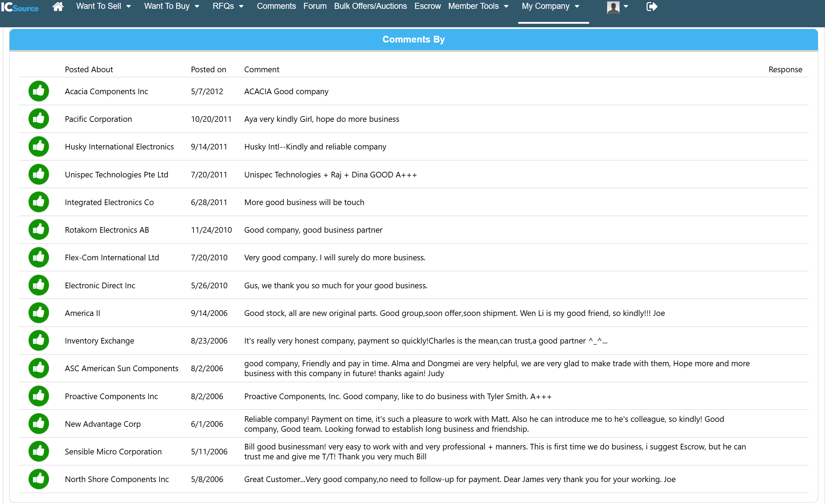Open the My Company dropdown
Screen dimensions: 825x504
550,6
